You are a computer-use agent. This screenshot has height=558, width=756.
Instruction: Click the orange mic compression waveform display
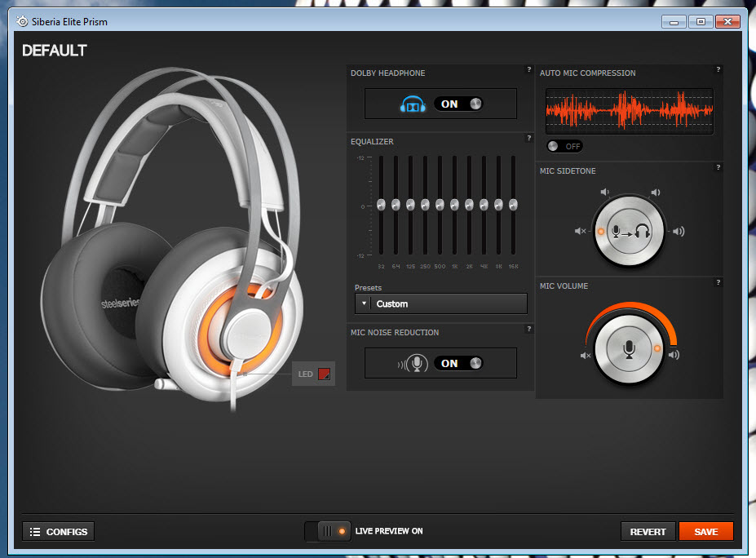point(630,111)
